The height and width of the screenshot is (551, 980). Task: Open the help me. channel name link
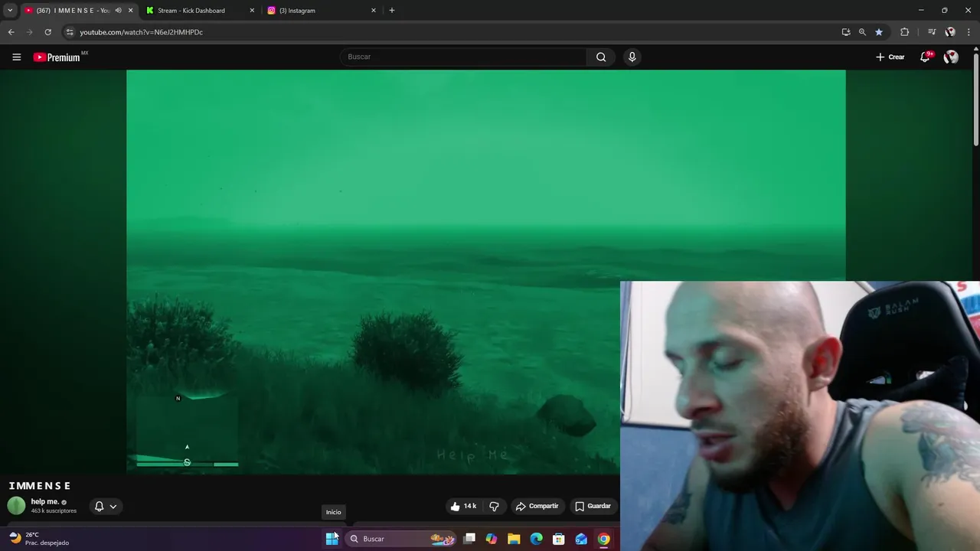tap(45, 502)
